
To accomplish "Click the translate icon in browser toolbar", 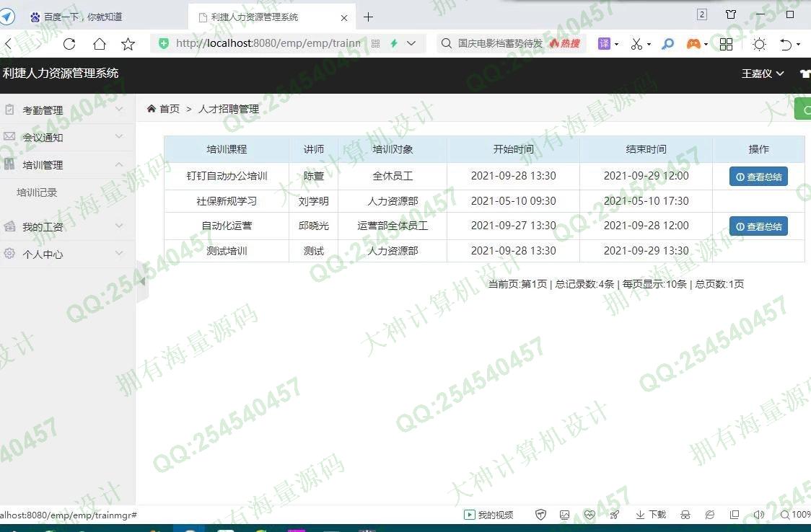I will 604,44.
